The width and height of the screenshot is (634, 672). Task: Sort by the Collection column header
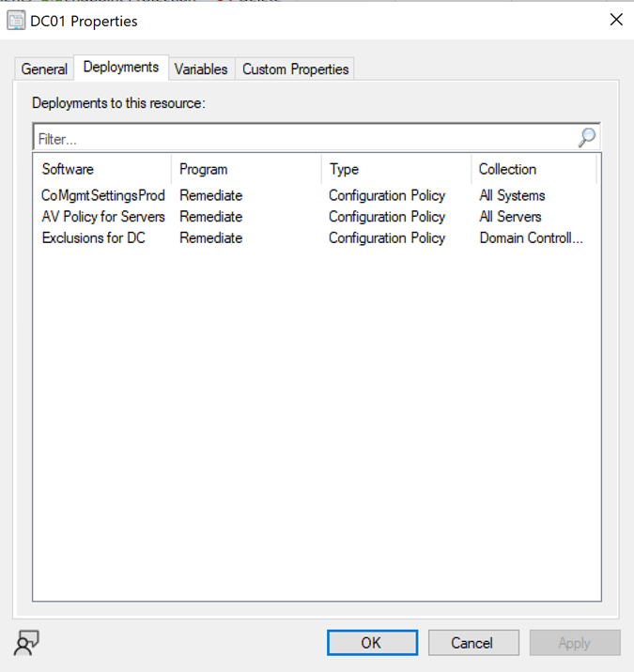[x=533, y=169]
